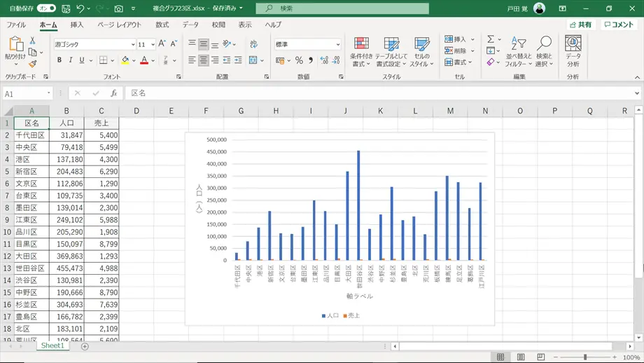644x363 pixels.
Task: Toggle the AutoSave (自動保存) switch
Action: tap(46, 8)
